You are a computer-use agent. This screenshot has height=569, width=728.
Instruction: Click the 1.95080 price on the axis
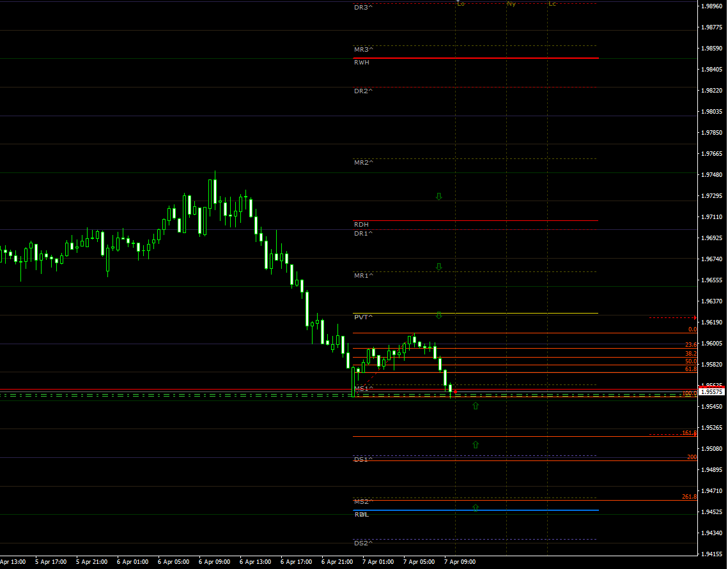tap(712, 449)
